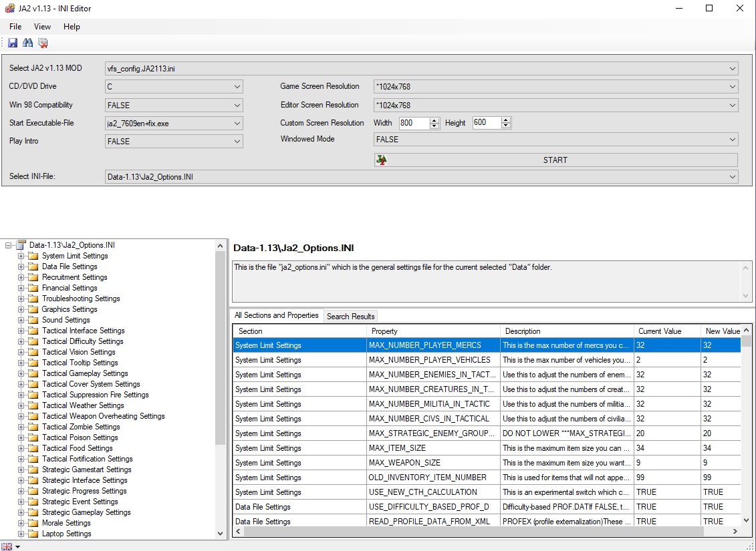Select Strategic Interface Settings in the tree
The width and height of the screenshot is (756, 551).
(x=85, y=480)
